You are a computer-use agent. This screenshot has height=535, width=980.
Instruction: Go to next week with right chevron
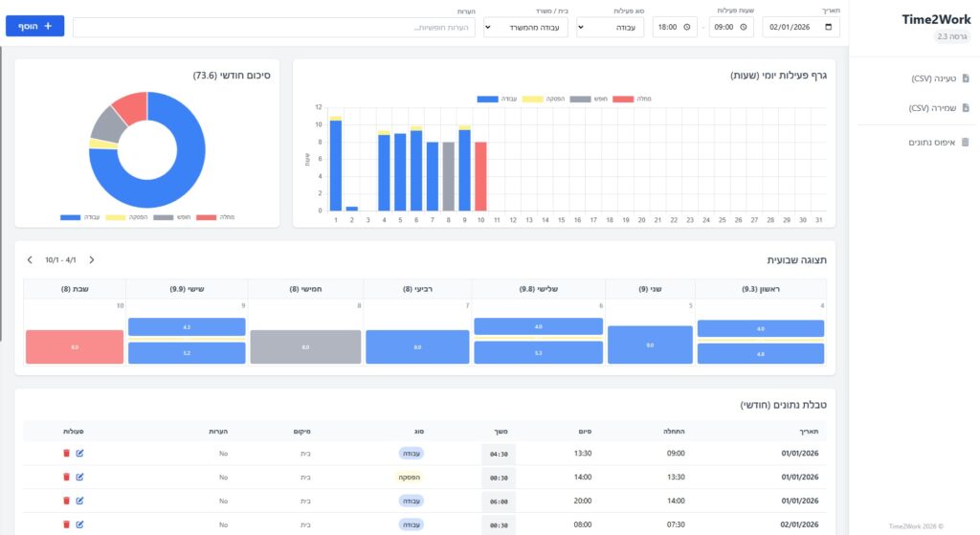[92, 259]
